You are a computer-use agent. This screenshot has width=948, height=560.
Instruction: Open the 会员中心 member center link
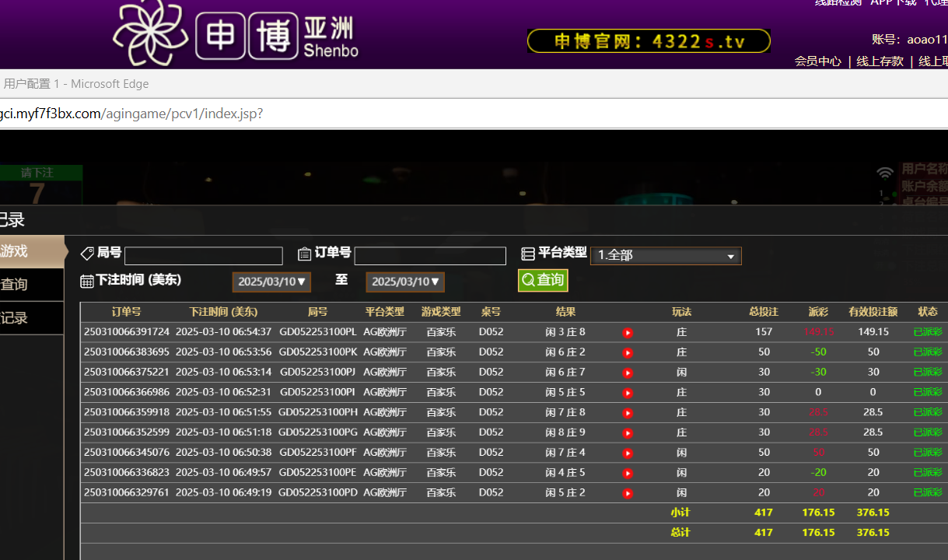pyautogui.click(x=817, y=61)
